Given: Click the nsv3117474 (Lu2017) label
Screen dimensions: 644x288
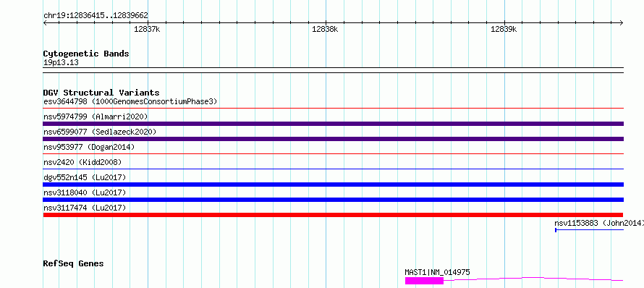Looking at the screenshot, I should tap(85, 208).
